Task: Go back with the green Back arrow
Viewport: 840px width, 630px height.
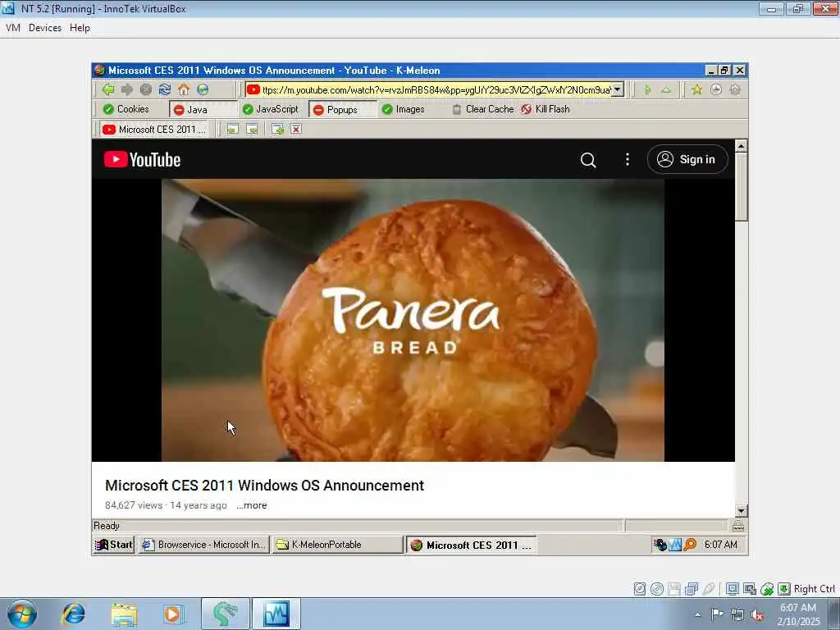Action: (108, 89)
